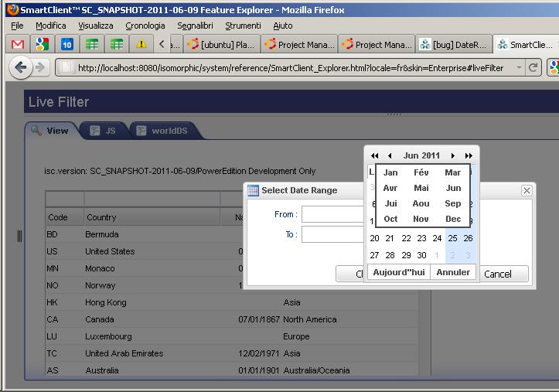Click the warning triangle pinned tab
The width and height of the screenshot is (559, 392).
click(x=141, y=44)
